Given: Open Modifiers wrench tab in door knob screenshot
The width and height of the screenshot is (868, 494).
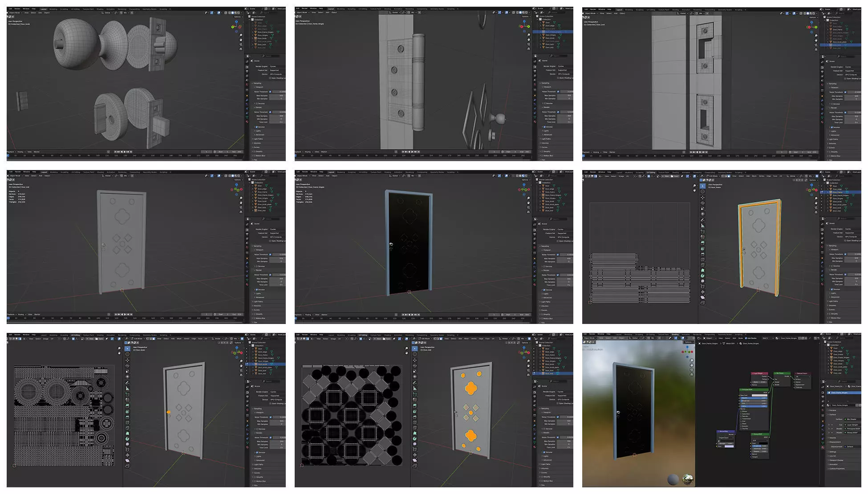Looking at the screenshot, I should (x=247, y=100).
